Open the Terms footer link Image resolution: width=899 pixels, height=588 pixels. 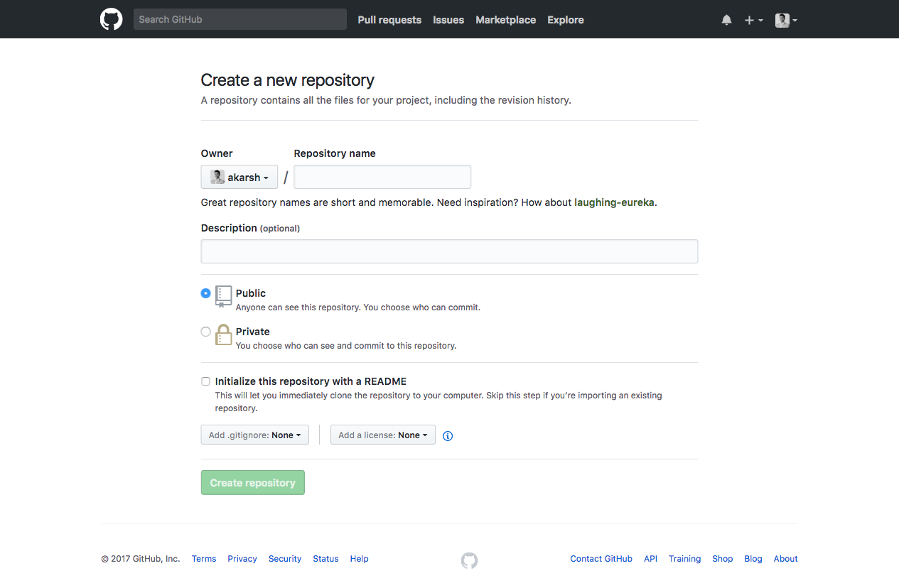click(x=204, y=559)
